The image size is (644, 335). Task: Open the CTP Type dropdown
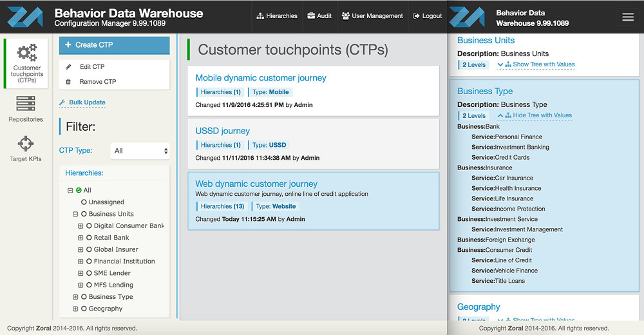click(x=140, y=151)
